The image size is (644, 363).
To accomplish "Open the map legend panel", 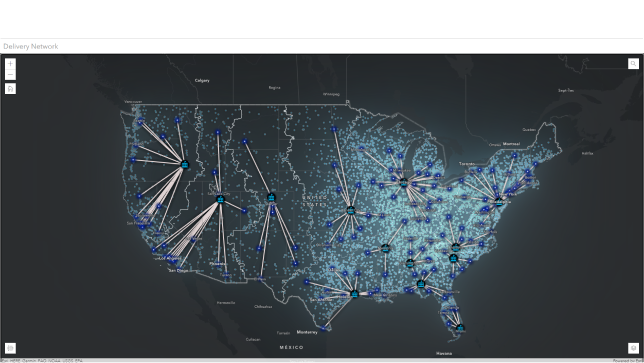I will pos(10,348).
